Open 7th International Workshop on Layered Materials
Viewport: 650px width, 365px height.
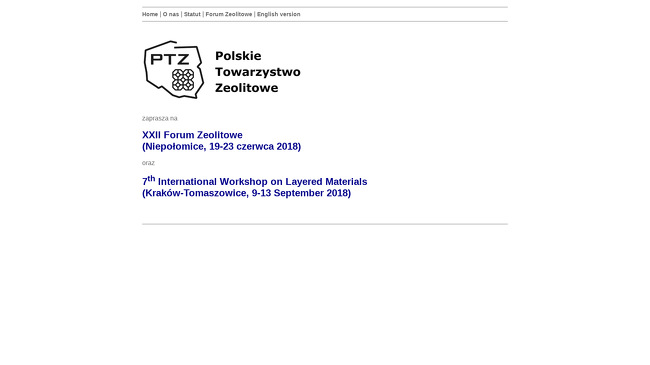(x=255, y=181)
